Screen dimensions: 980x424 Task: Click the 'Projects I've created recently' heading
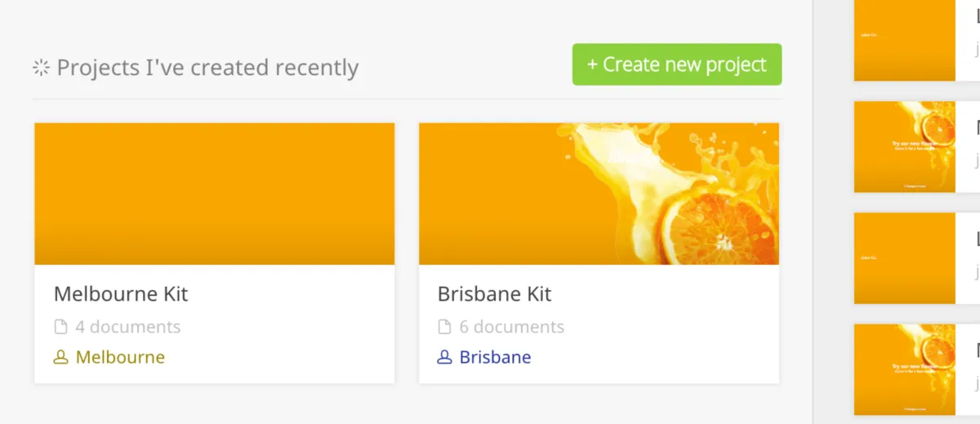[207, 68]
